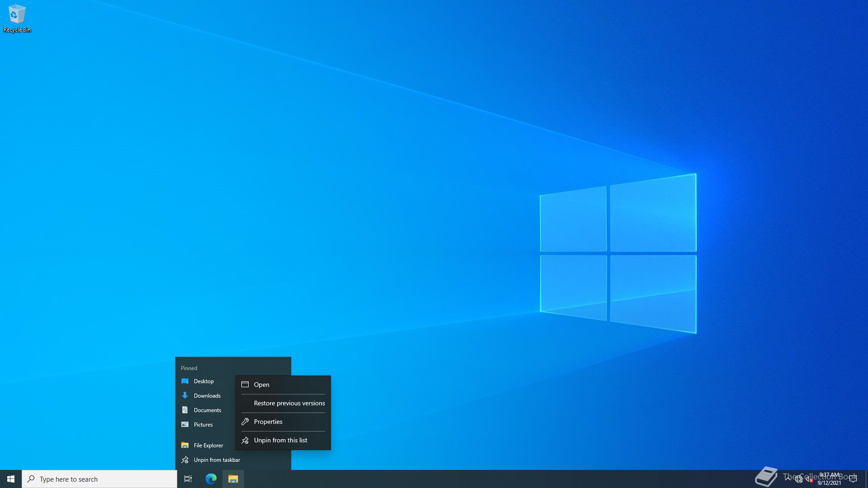Click Unpin from taskbar
The width and height of the screenshot is (868, 488).
233,460
